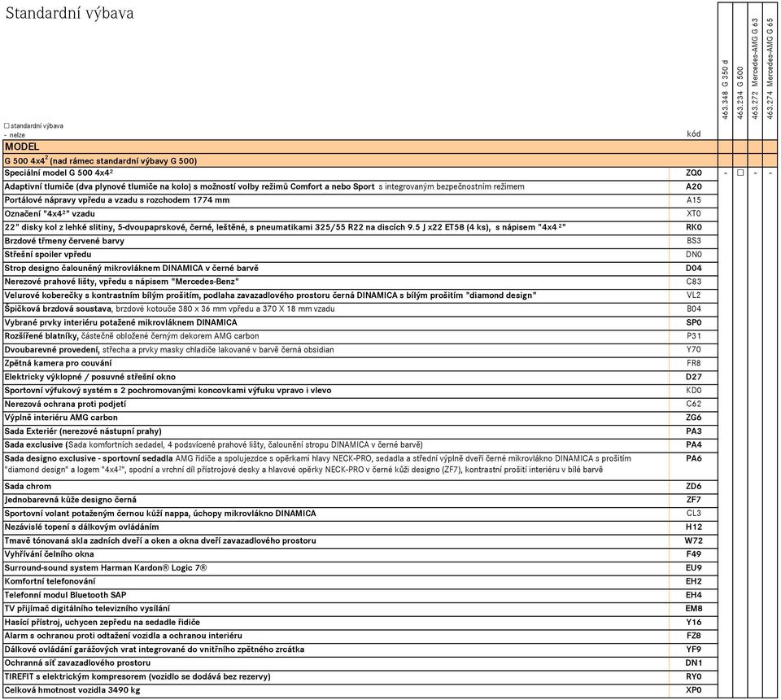781x700 pixels.
Task: Click "Dvoubarevné provedení" row text
Action: 169,350
